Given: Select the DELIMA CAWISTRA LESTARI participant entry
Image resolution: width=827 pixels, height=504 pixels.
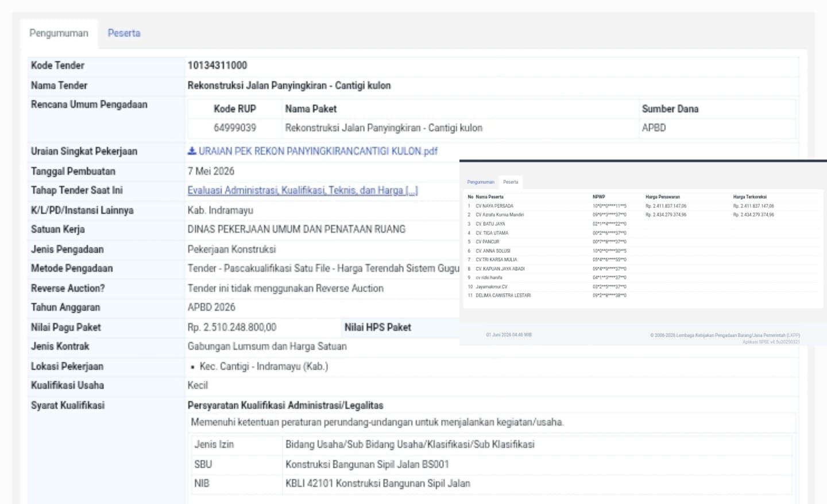Looking at the screenshot, I should tap(503, 296).
